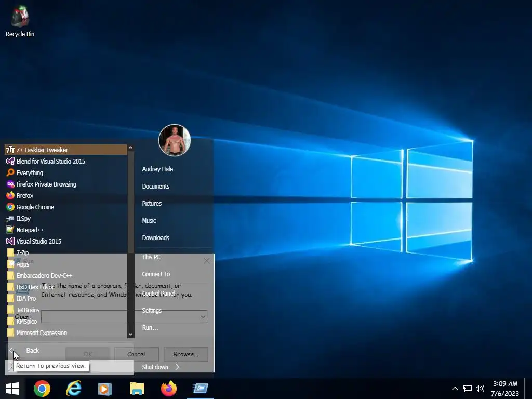Open the Microsoft Expression folder icon

point(10,333)
